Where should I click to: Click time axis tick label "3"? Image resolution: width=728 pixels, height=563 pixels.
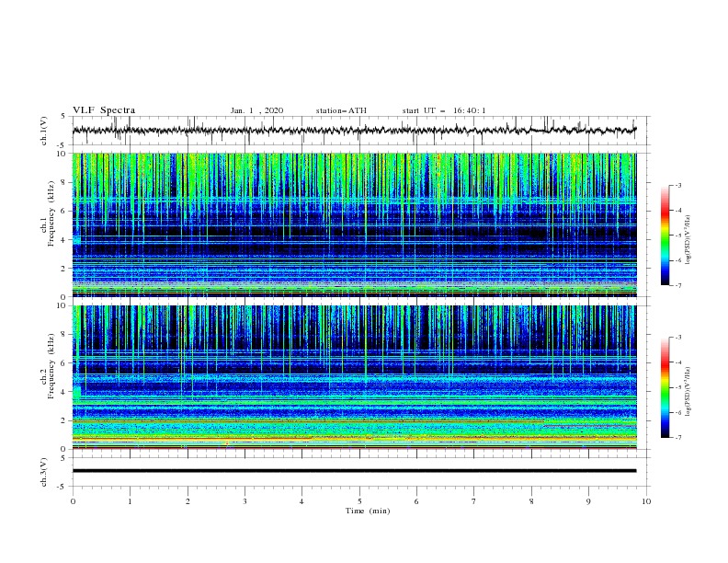click(x=245, y=501)
